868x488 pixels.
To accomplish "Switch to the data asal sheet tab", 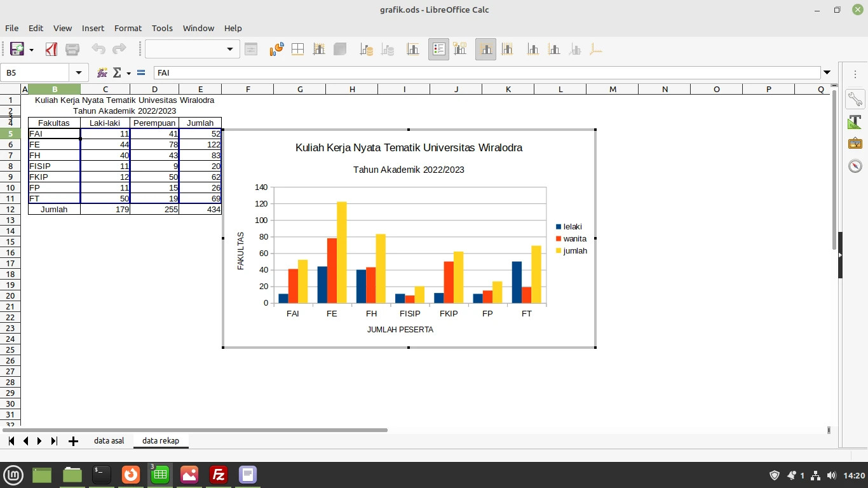I will 109,441.
